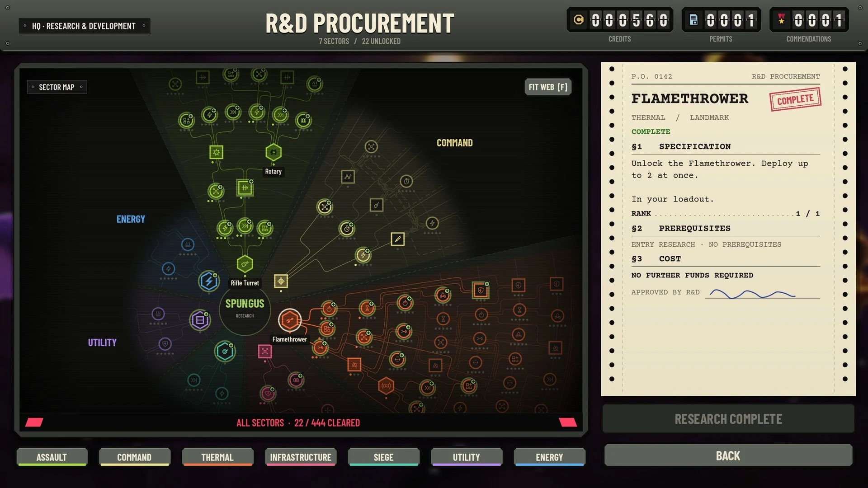Select the teal hexagon target node
This screenshot has width=868, height=488.
(x=225, y=352)
